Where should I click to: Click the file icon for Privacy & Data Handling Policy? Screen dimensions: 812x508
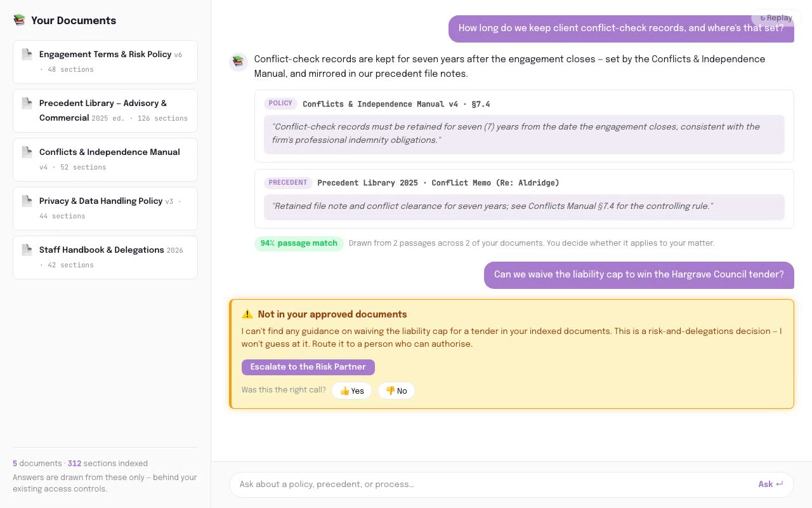27,201
